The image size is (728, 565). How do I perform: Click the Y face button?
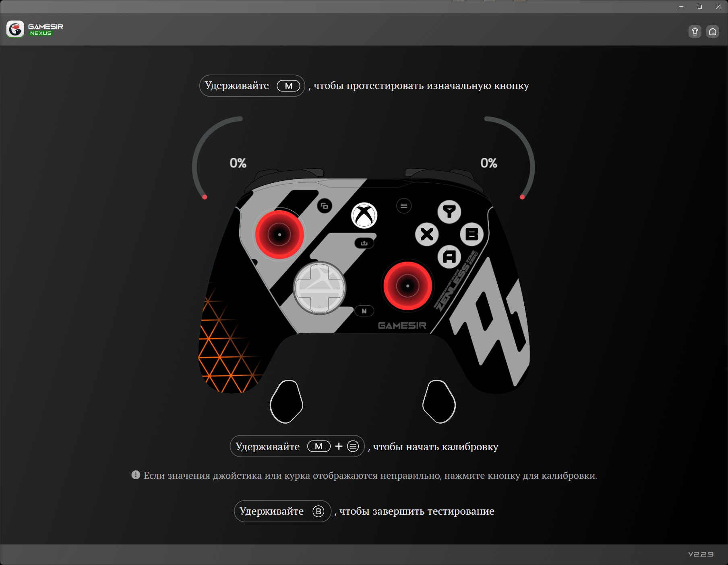tap(449, 212)
